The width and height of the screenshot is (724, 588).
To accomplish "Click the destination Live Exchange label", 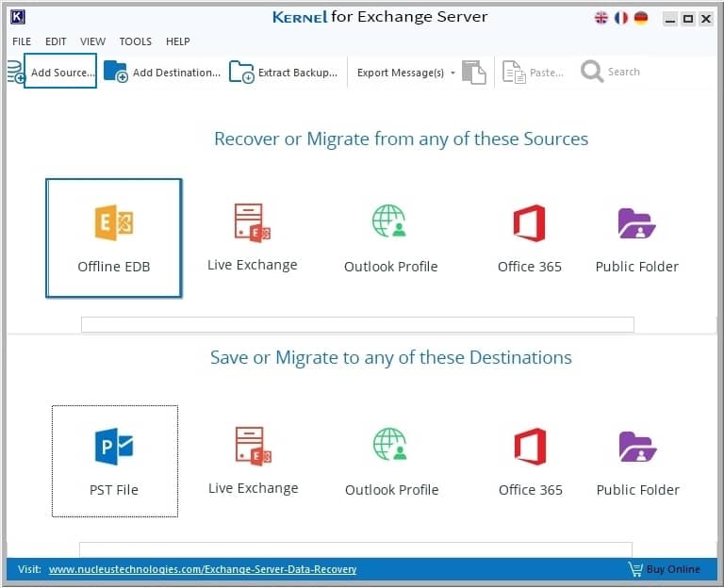I will [x=253, y=488].
